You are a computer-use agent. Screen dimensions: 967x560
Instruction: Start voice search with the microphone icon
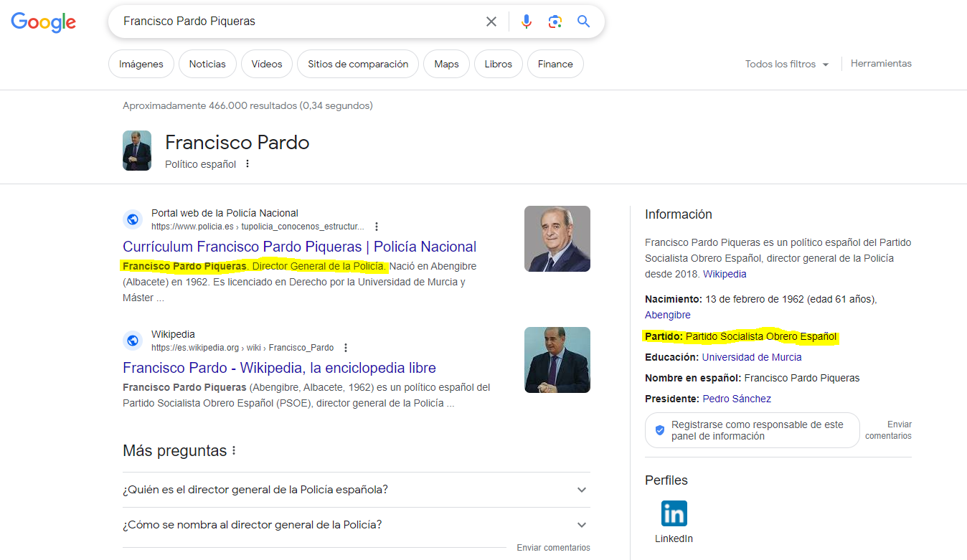tap(527, 22)
